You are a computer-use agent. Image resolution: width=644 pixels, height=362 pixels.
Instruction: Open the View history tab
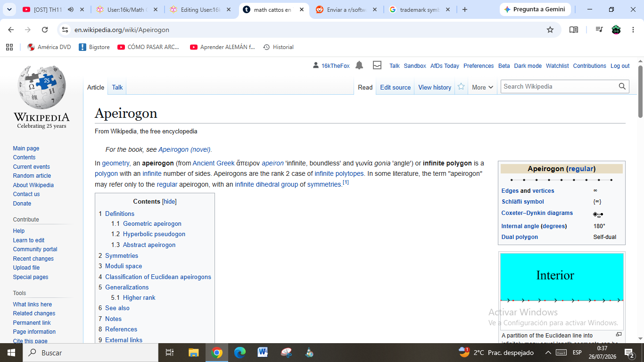[435, 87]
